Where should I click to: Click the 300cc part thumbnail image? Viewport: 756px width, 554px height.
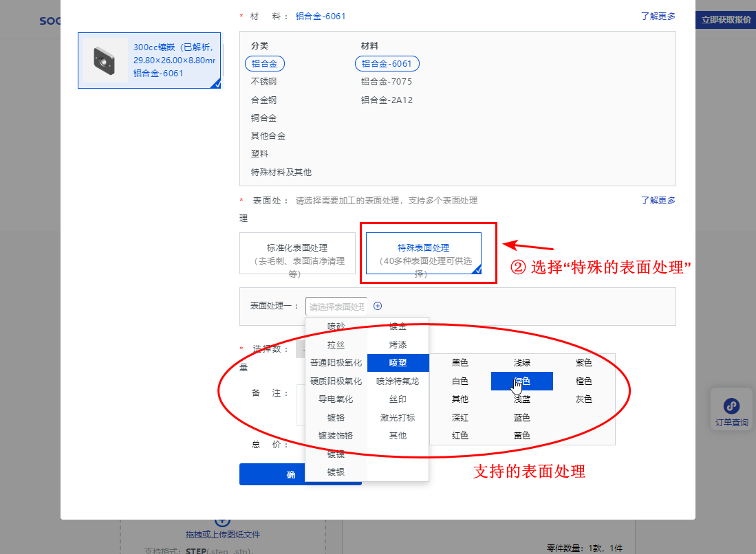coord(105,60)
